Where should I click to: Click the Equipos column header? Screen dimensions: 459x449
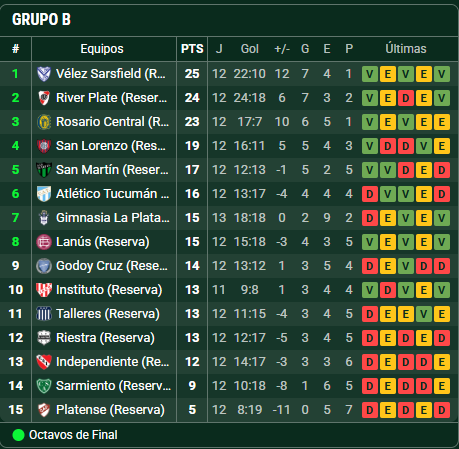[x=102, y=49]
